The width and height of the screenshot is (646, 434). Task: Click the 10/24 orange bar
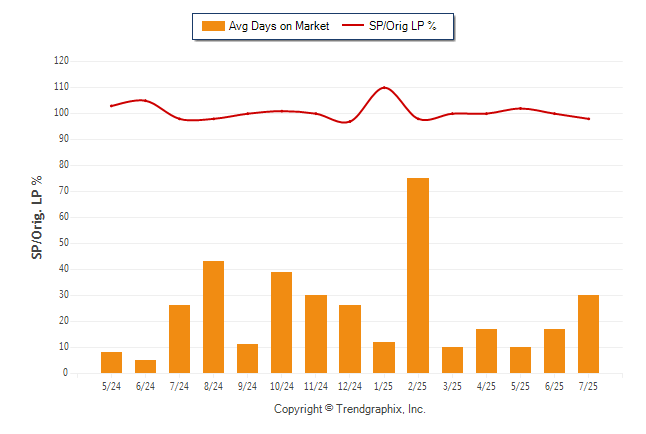(281, 322)
